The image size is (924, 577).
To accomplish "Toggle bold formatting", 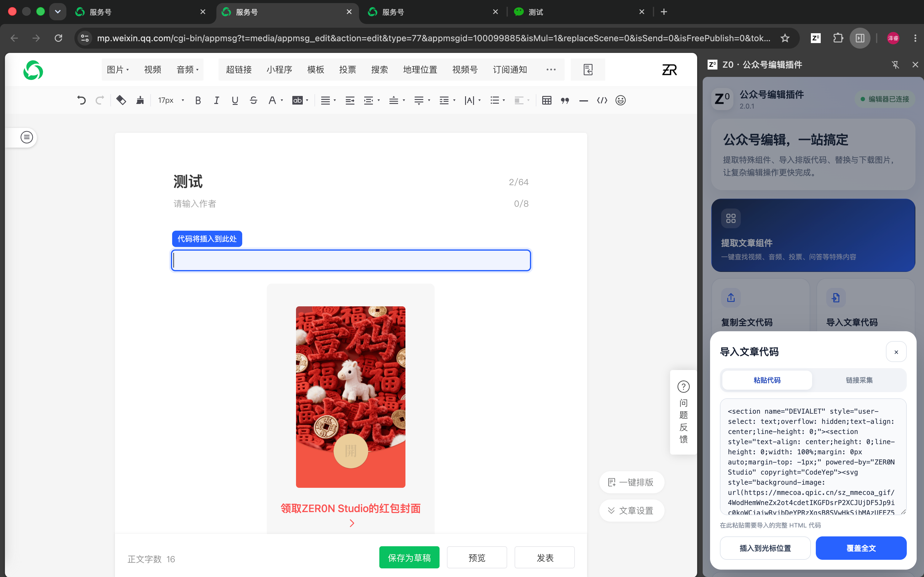I will tap(198, 100).
